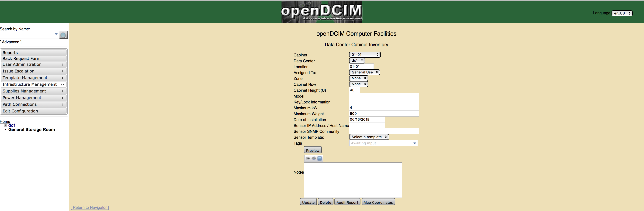Click the Advanced search link
Screen dimensions: 644x211
[x=11, y=42]
